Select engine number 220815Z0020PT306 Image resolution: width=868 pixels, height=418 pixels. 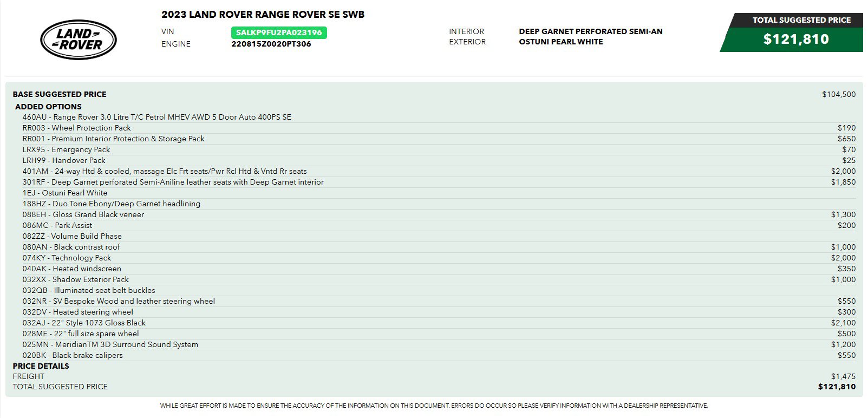pos(271,44)
